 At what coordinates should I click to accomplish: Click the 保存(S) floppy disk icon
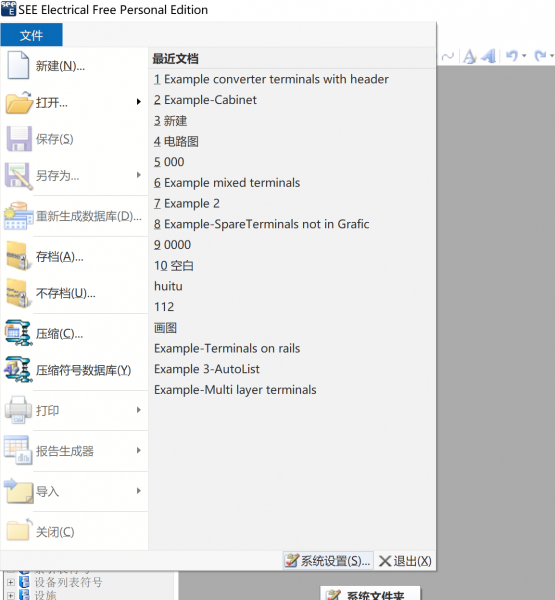[x=19, y=139]
